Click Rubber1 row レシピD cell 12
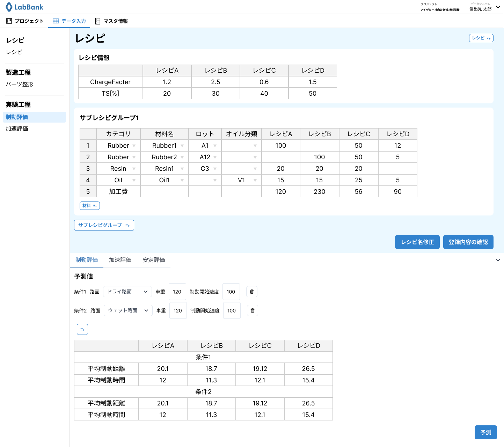Screen dimensions: 504x447 tap(398, 146)
